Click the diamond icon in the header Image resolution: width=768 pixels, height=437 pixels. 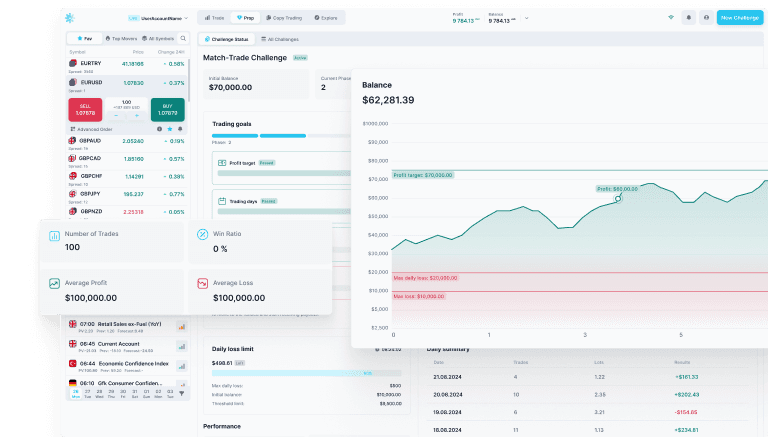click(671, 17)
